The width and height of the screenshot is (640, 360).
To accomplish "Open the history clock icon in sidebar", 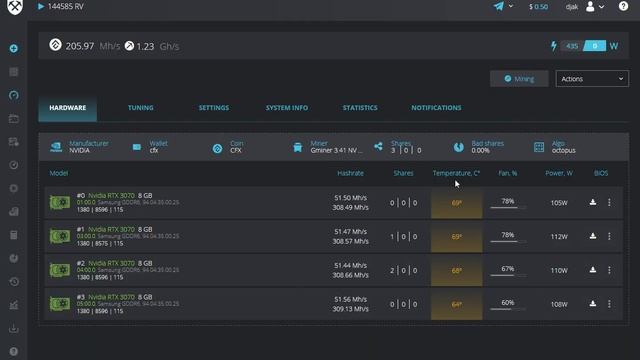I will (13, 282).
